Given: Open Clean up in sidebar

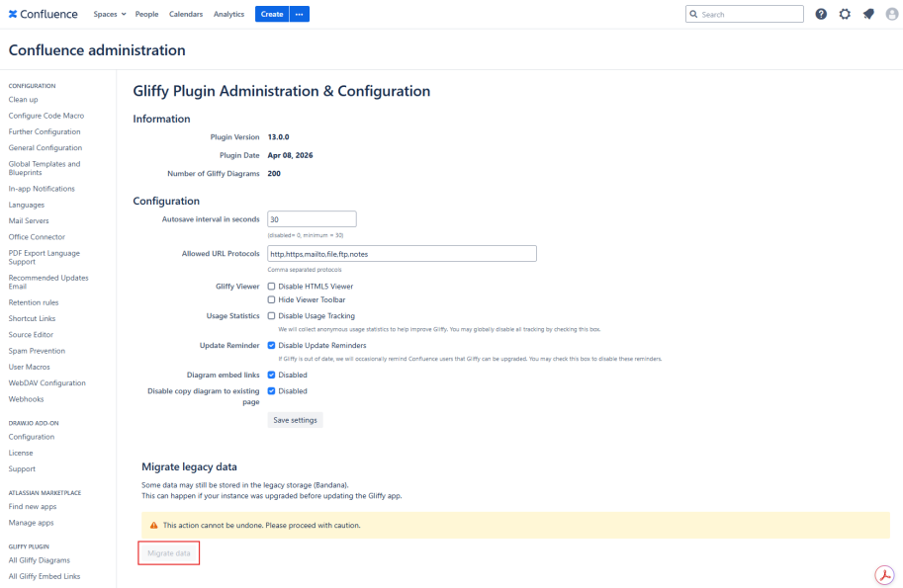Looking at the screenshot, I should [x=23, y=100].
